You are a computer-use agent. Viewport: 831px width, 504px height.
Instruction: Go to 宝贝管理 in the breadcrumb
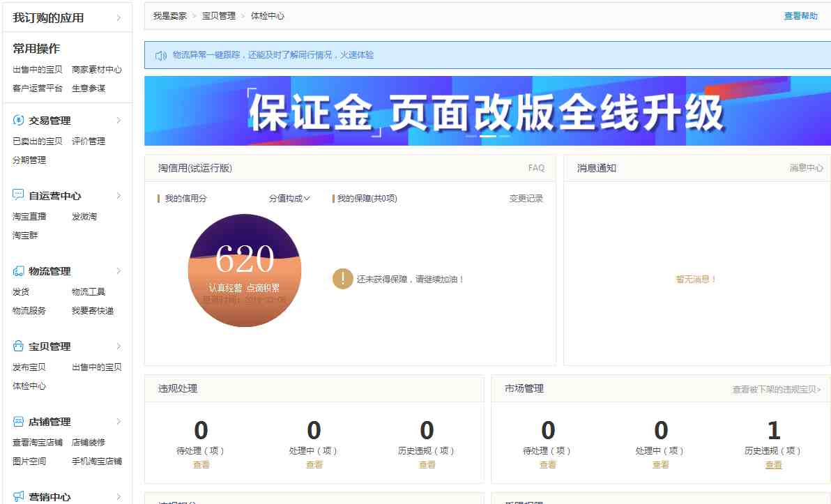pyautogui.click(x=219, y=16)
